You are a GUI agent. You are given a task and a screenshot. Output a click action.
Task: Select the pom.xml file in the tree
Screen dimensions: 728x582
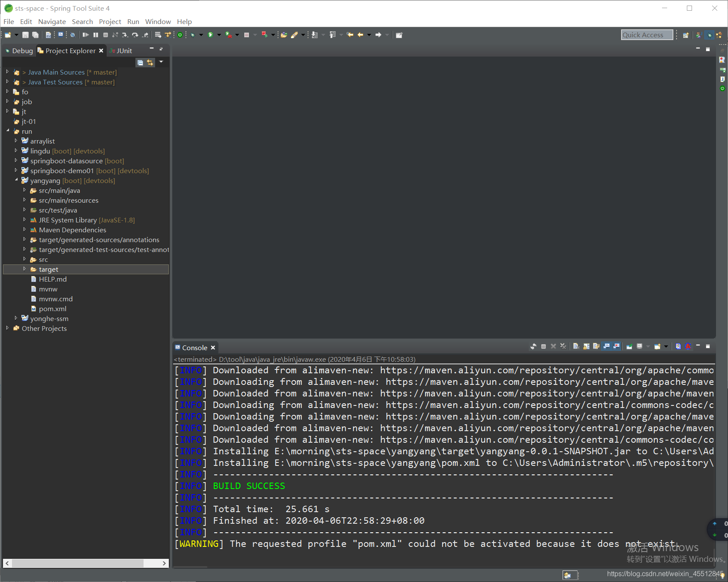[52, 309]
